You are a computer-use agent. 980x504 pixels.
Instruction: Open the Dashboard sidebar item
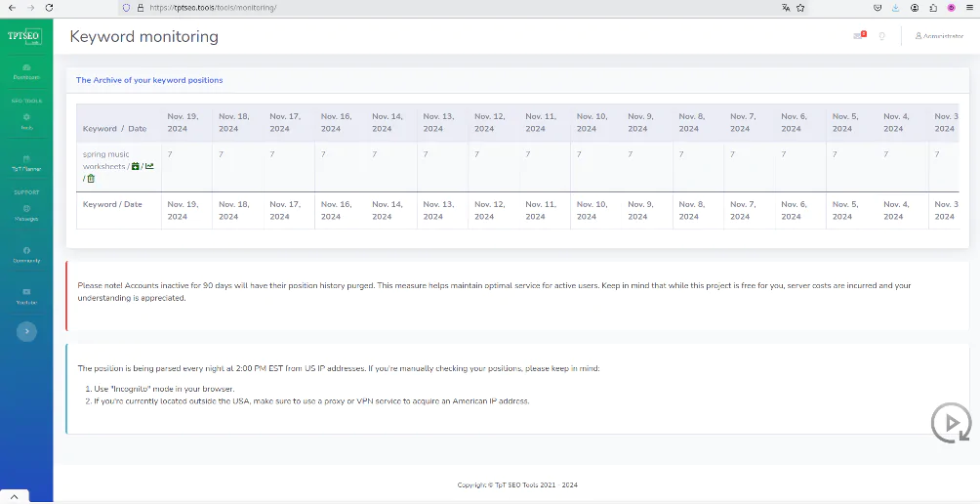pos(26,71)
